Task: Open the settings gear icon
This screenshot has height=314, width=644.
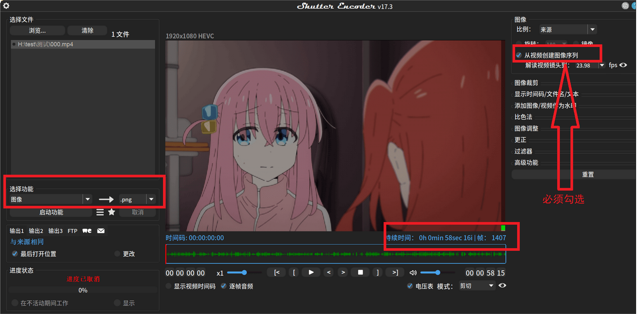Action: [6, 6]
